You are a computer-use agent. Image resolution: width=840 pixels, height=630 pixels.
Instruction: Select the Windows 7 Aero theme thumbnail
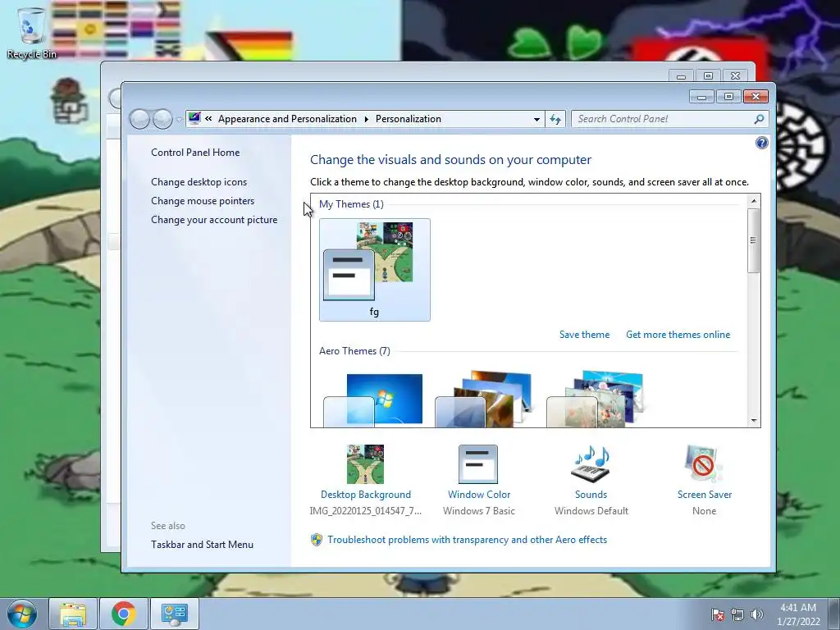(373, 399)
